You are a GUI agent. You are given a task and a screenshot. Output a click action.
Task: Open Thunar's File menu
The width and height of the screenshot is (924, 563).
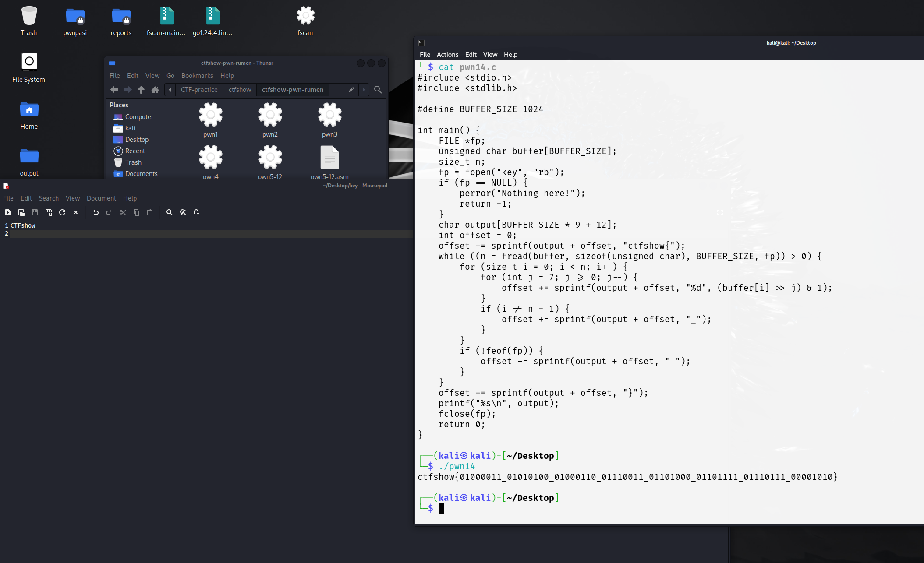115,76
